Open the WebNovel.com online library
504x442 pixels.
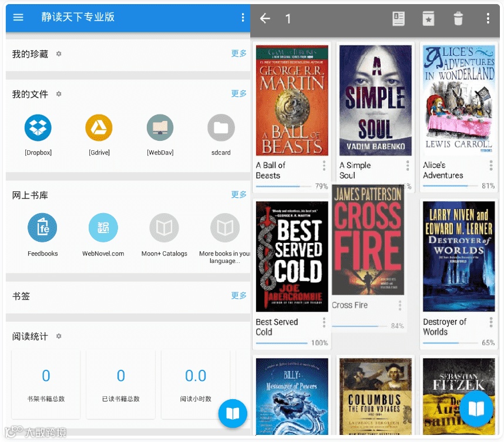103,227
